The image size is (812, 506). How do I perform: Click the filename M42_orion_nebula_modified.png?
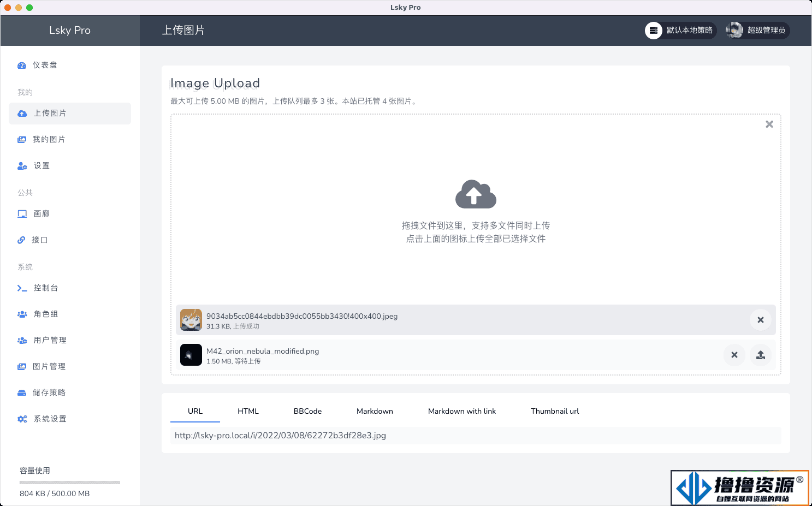click(263, 351)
